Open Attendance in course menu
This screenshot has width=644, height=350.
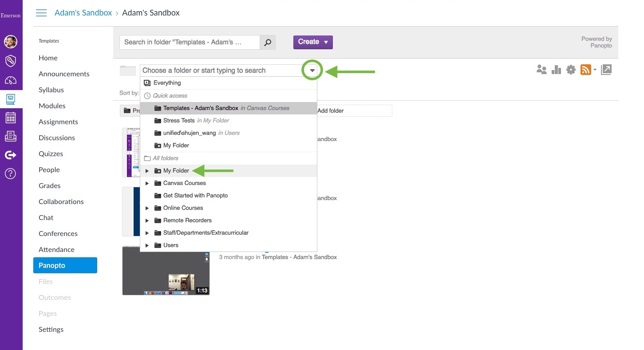pos(56,250)
